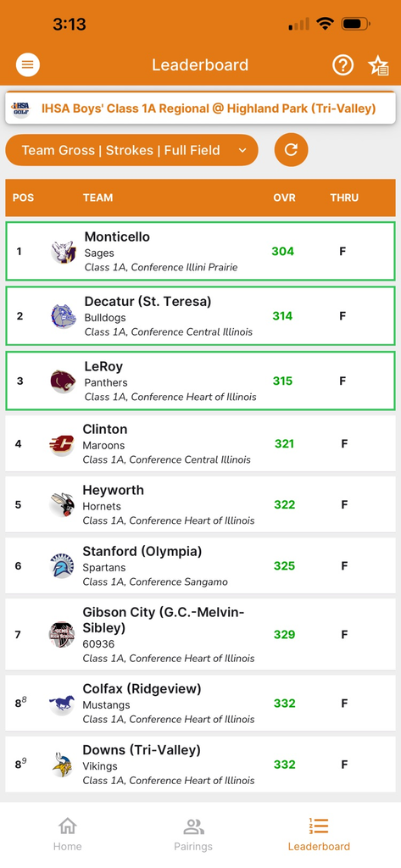Switch to the Home tab
Image resolution: width=401 pixels, height=868 pixels.
pyautogui.click(x=67, y=834)
